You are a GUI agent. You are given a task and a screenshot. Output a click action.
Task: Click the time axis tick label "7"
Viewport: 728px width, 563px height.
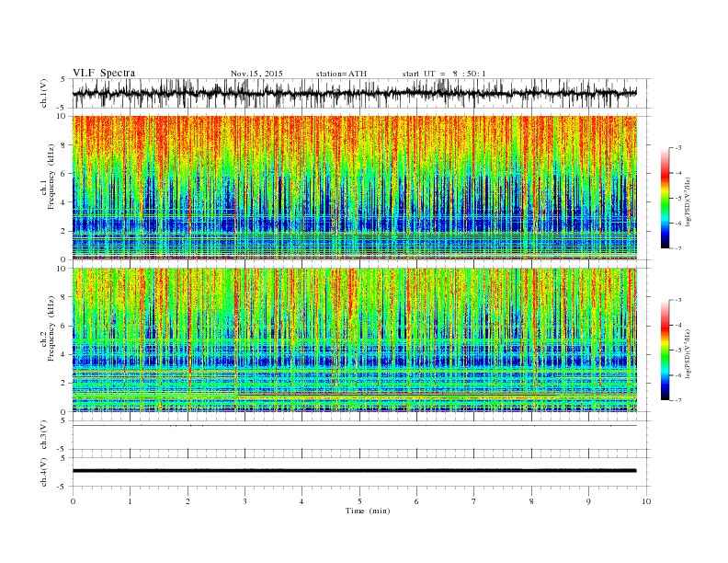[474, 501]
